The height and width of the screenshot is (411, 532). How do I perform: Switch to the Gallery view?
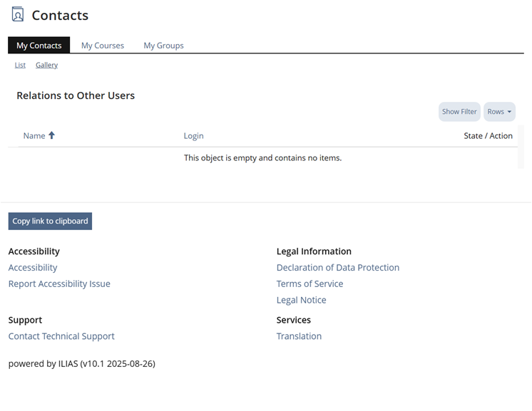[46, 65]
